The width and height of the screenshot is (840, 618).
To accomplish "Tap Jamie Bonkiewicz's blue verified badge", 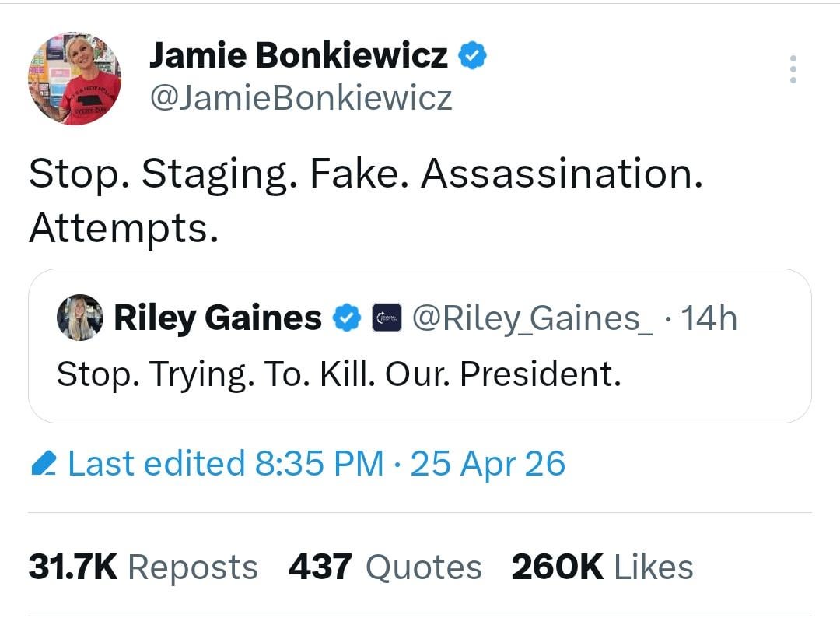I will pos(472,56).
